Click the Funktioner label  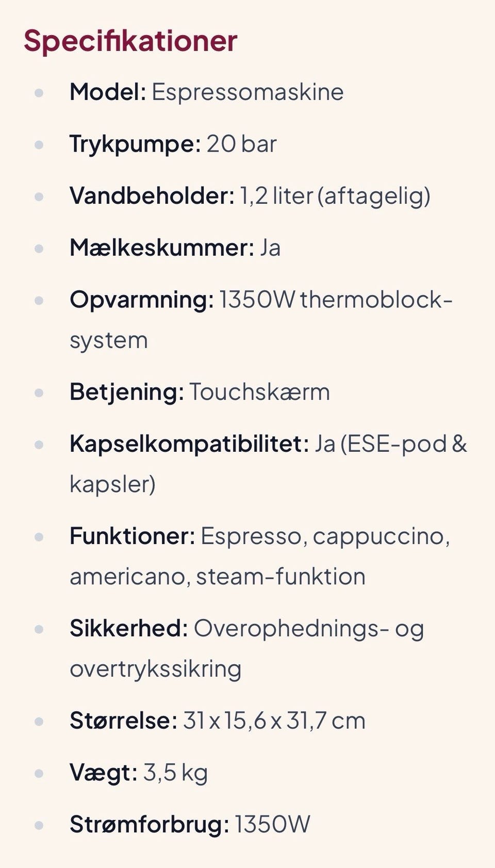click(133, 536)
